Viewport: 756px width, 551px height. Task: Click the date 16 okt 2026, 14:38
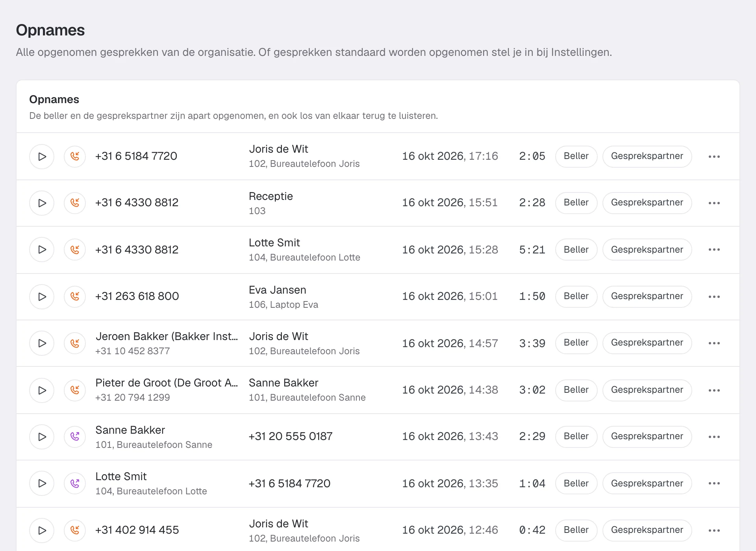point(450,390)
